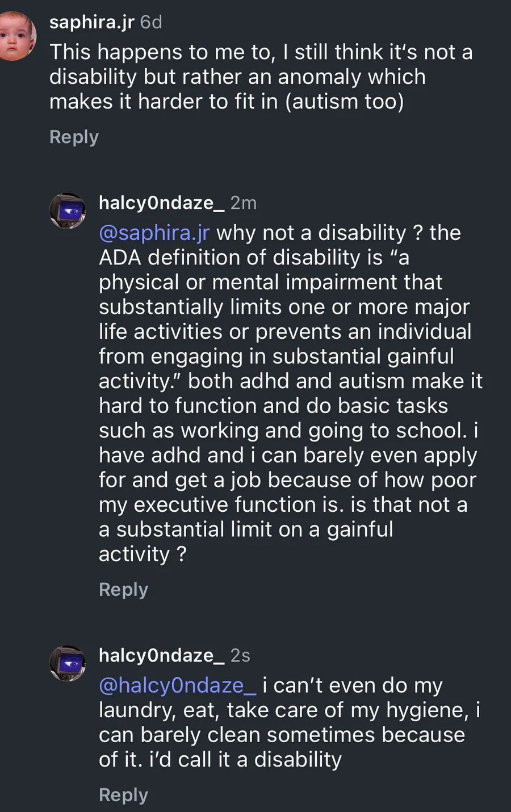Tap the quoted "physical or mental impairment" line
This screenshot has height=812, width=511.
coord(270,282)
